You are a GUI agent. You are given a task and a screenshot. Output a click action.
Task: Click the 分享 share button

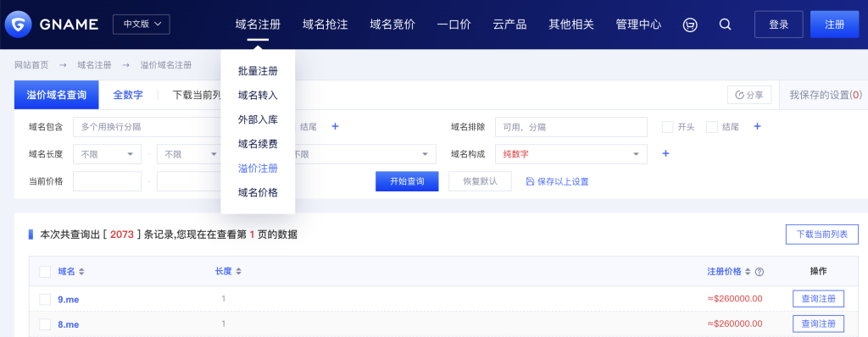pos(749,95)
